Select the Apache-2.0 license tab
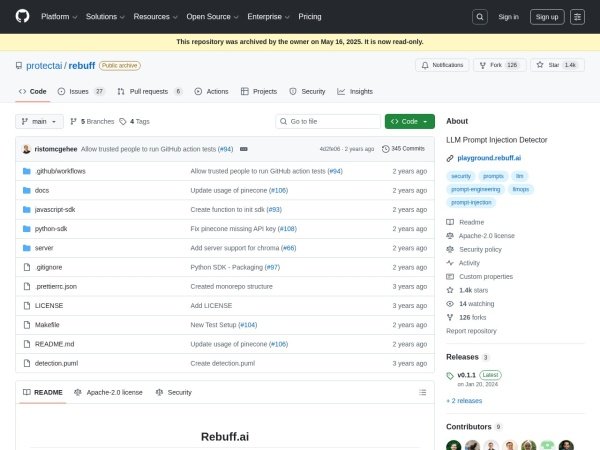600x450 pixels. [x=108, y=392]
